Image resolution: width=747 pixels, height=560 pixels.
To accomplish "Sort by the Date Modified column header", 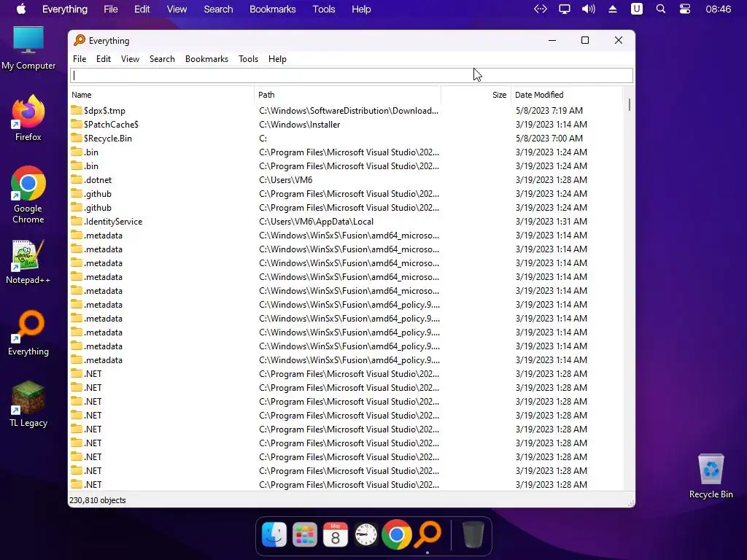I will 567,95.
